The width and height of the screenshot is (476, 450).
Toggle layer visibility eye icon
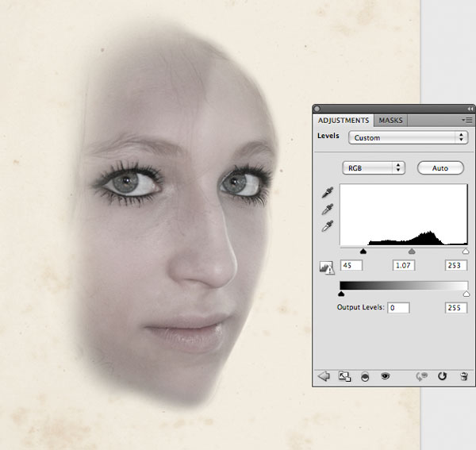(x=386, y=376)
